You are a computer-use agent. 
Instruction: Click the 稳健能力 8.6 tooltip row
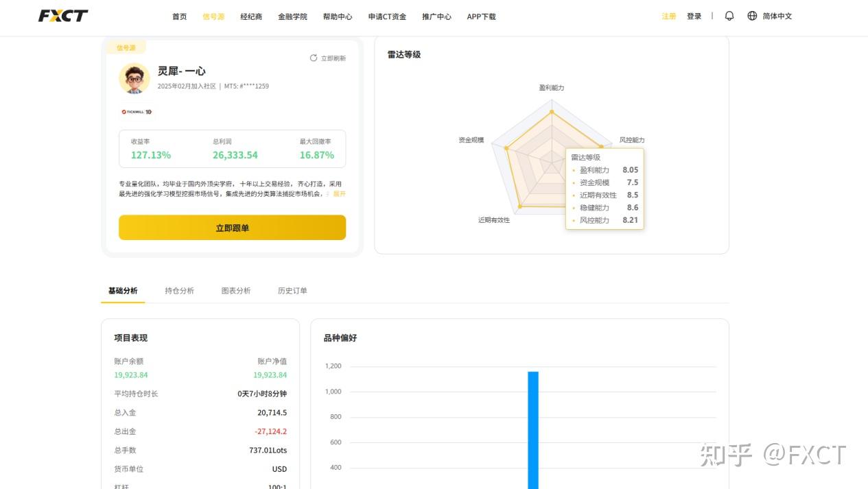coord(605,208)
